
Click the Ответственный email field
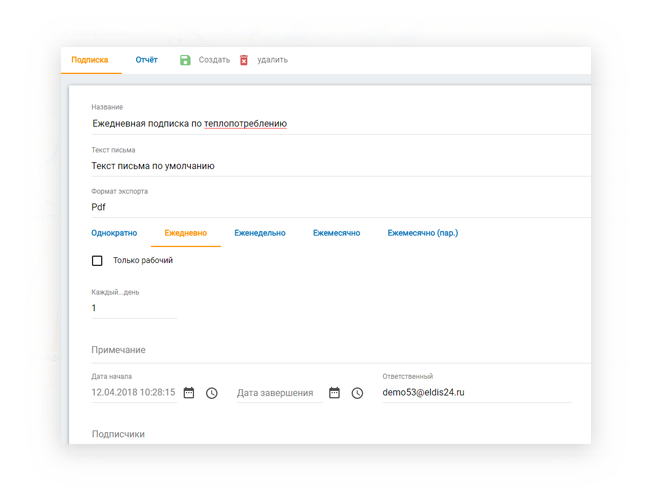pyautogui.click(x=477, y=392)
